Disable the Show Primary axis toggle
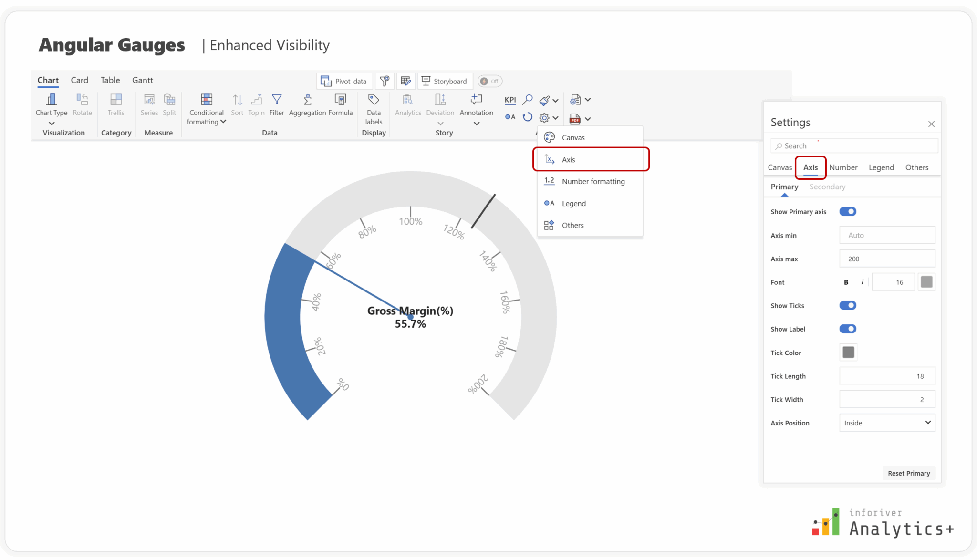Viewport: 977px width, 560px height. (x=847, y=211)
